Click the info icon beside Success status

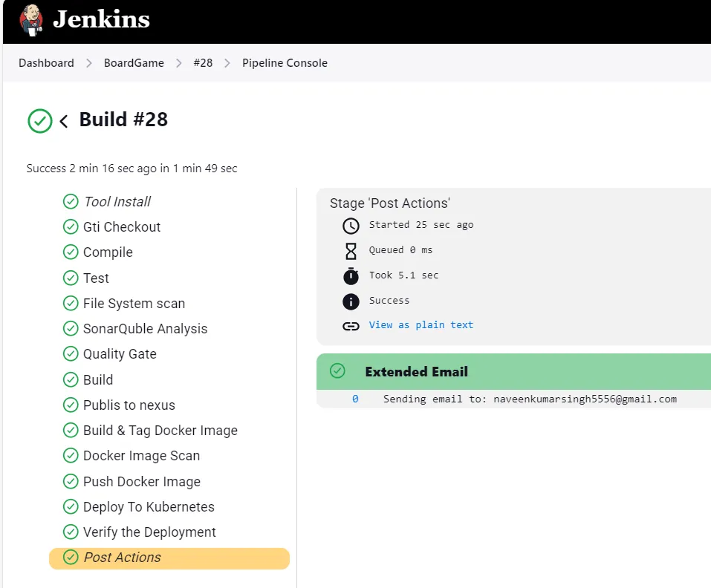[351, 301]
